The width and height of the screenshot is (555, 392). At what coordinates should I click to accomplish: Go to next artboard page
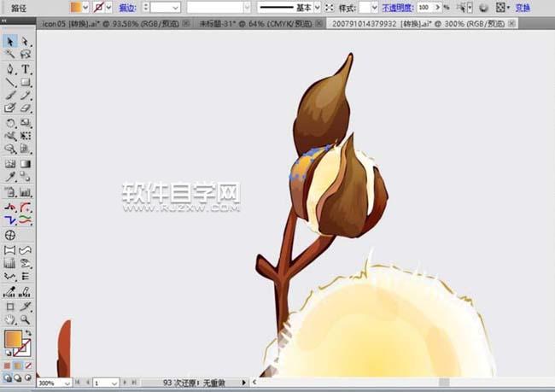click(x=125, y=383)
